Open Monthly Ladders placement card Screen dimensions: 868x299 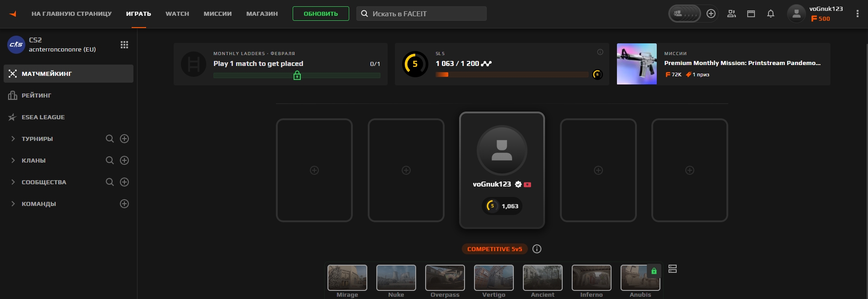(280, 64)
